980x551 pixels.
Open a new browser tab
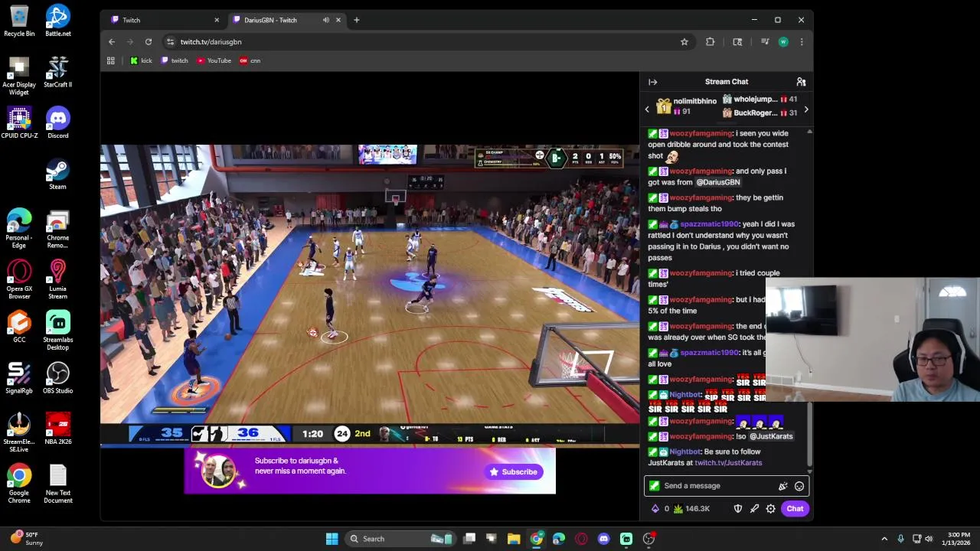point(356,20)
